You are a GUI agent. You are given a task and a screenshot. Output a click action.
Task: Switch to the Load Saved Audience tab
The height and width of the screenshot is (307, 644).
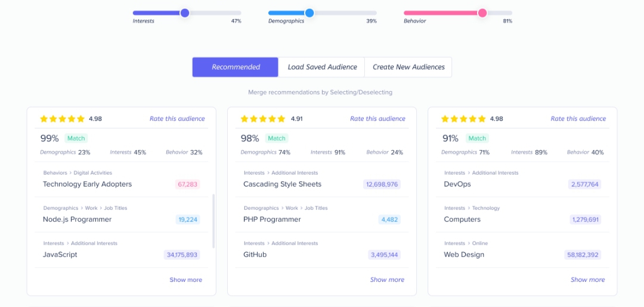click(x=322, y=67)
